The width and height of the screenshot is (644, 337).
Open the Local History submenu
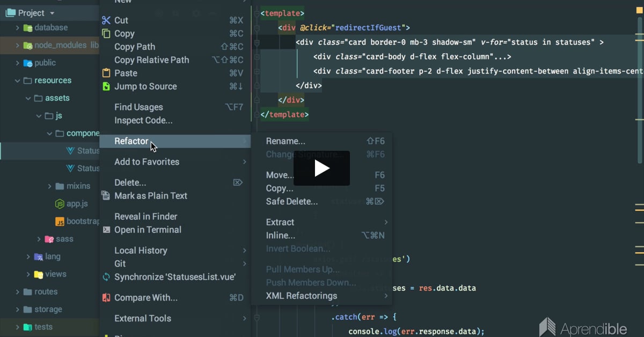coord(175,251)
